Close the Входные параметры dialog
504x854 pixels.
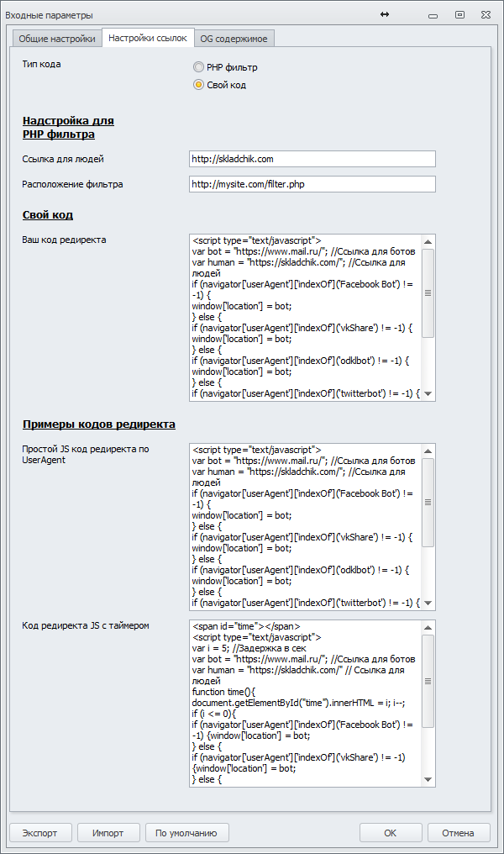pos(486,14)
